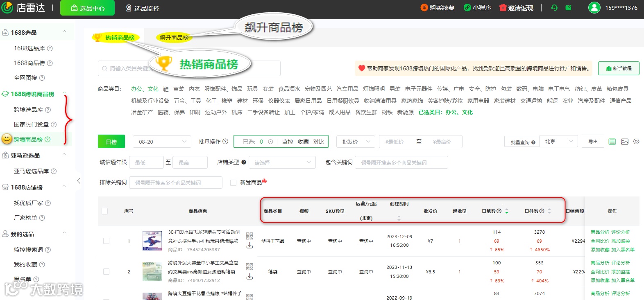This screenshot has width=644, height=300.
Task: Click the 导出 export button
Action: [x=593, y=142]
